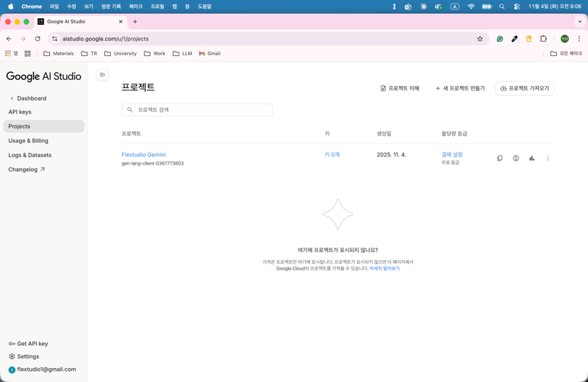This screenshot has width=588, height=382.
Task: Open the 도움말 menu
Action: [205, 7]
